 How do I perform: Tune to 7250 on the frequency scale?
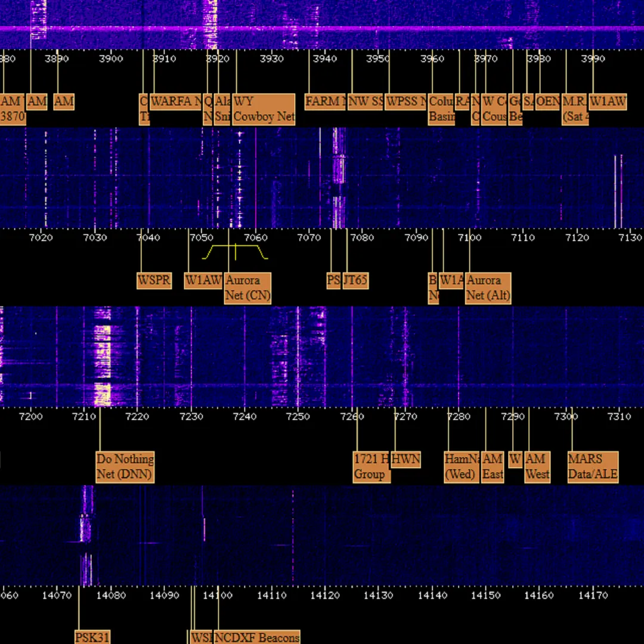tap(298, 416)
